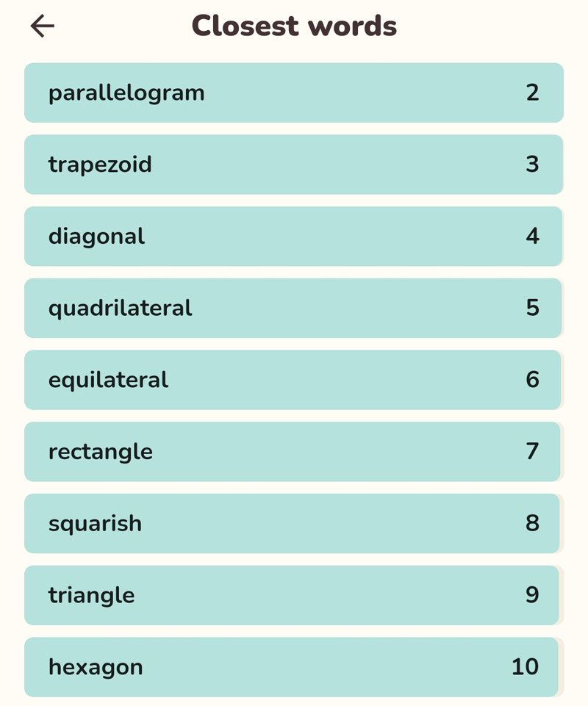This screenshot has height=706, width=588.
Task: Tap the rectangle word row
Action: click(x=293, y=452)
